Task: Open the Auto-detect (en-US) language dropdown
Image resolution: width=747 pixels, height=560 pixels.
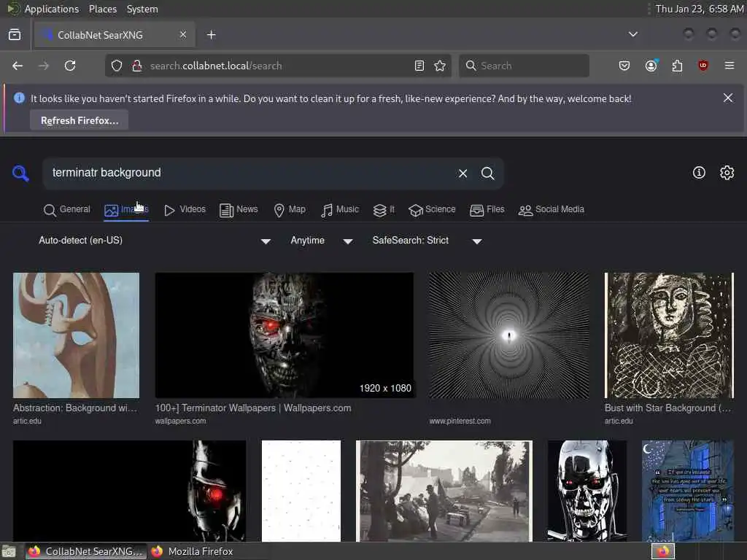Action: click(x=155, y=241)
